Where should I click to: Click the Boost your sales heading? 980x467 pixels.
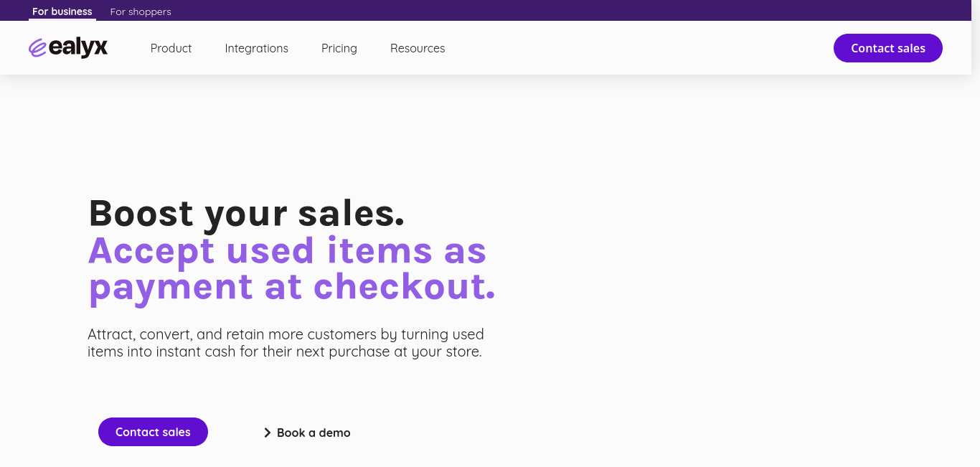tap(247, 213)
